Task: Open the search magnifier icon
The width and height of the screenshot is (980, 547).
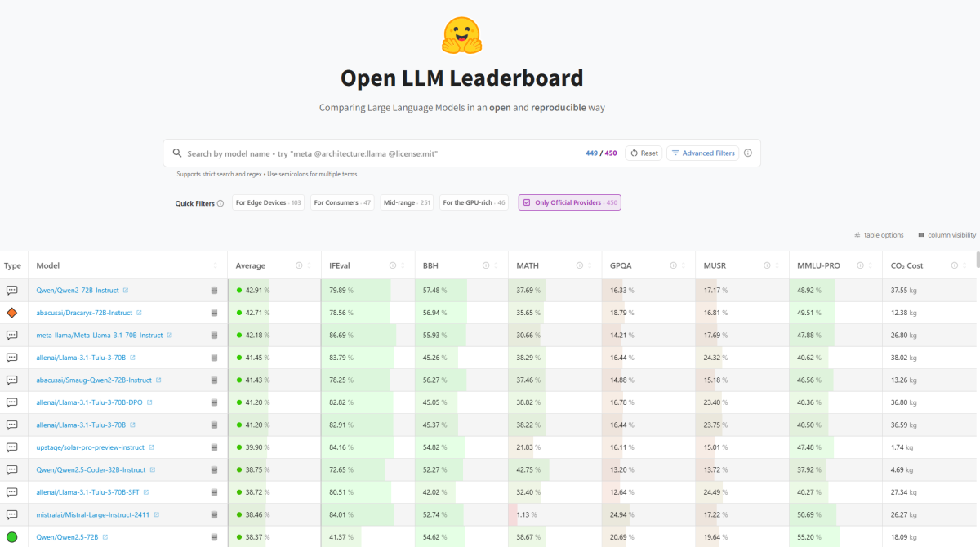Action: tap(177, 153)
